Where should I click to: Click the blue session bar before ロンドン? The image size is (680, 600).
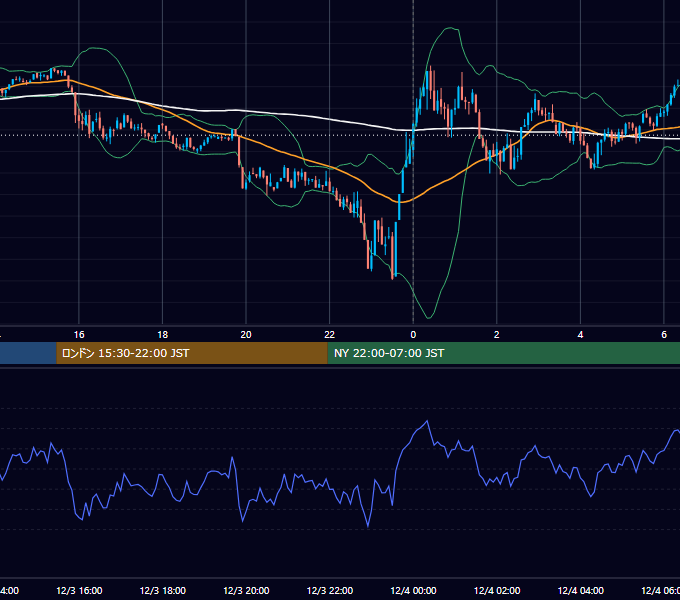click(28, 353)
